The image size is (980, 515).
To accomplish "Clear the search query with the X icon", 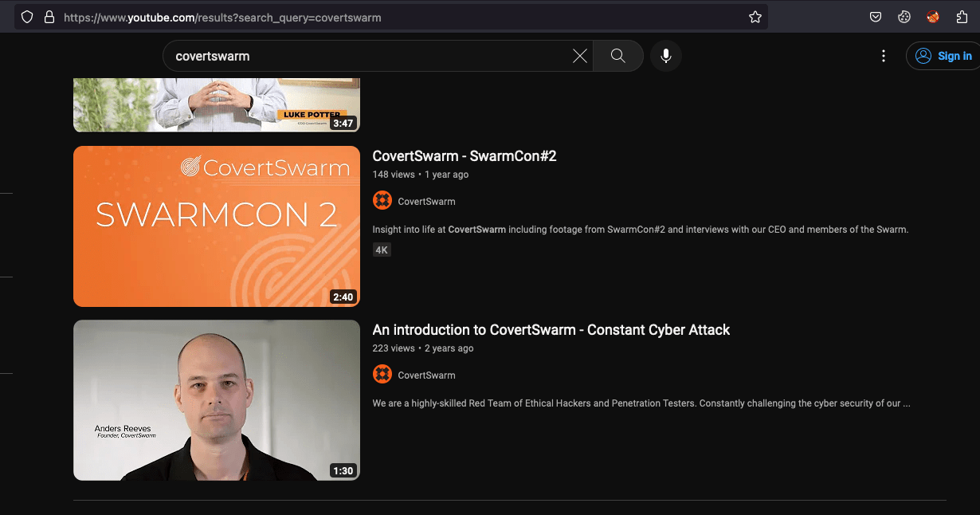I will pyautogui.click(x=580, y=56).
